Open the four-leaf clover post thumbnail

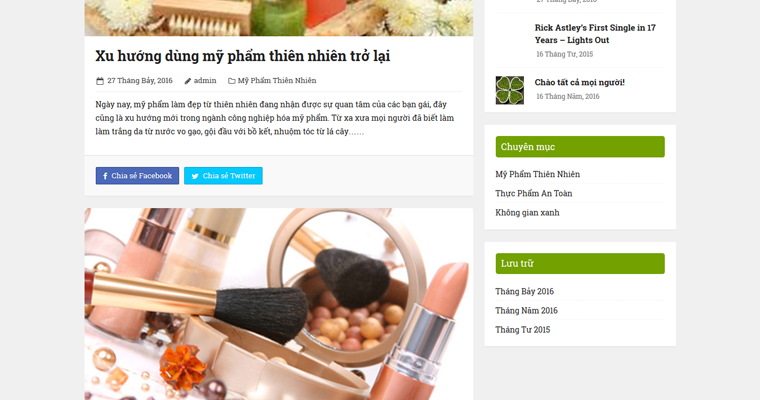pos(509,90)
